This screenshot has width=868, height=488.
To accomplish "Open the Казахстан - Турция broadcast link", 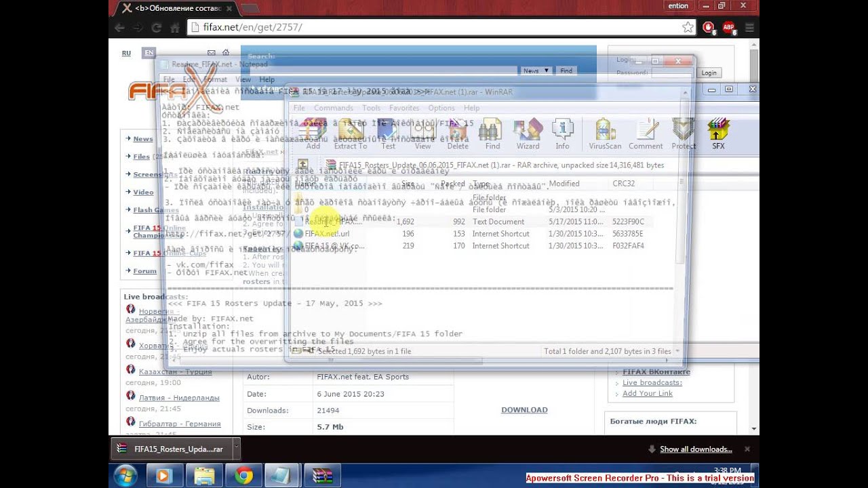I will coord(175,372).
